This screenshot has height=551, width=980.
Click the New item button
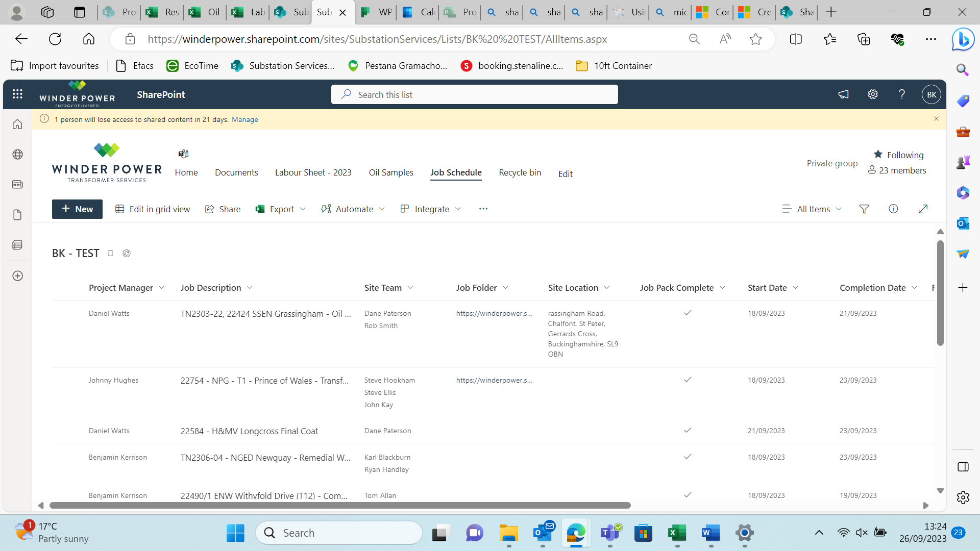tap(77, 209)
